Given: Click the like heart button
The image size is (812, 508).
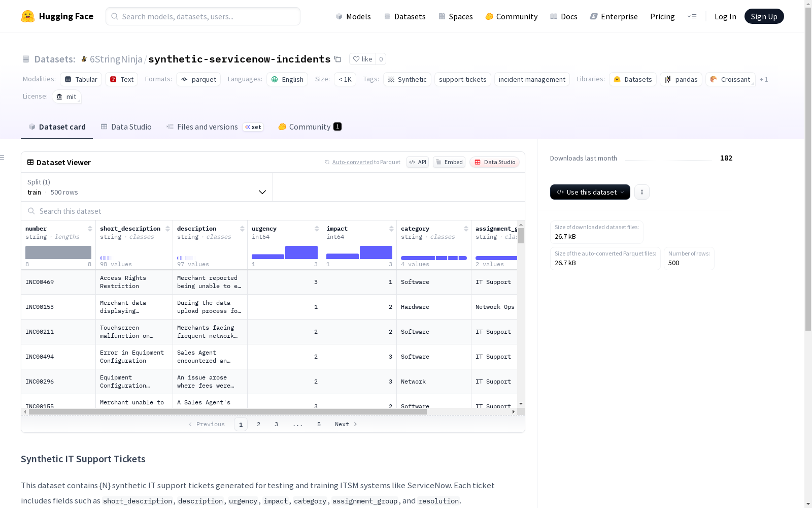Looking at the screenshot, I should pos(363,59).
